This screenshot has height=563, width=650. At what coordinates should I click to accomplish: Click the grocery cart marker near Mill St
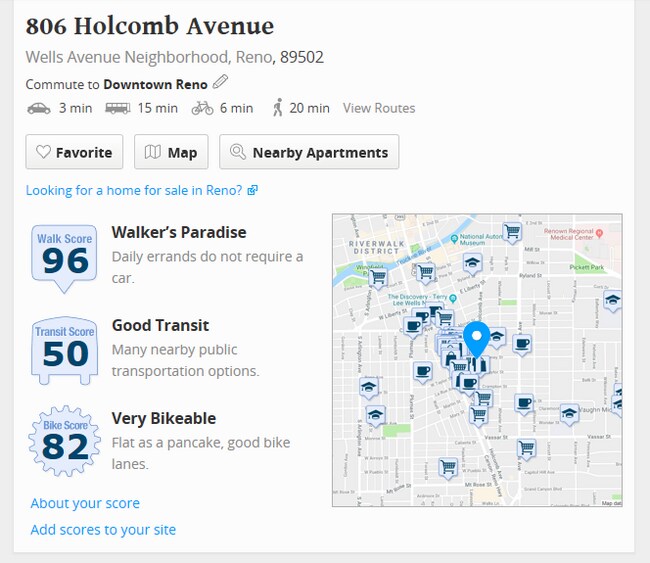coord(513,232)
